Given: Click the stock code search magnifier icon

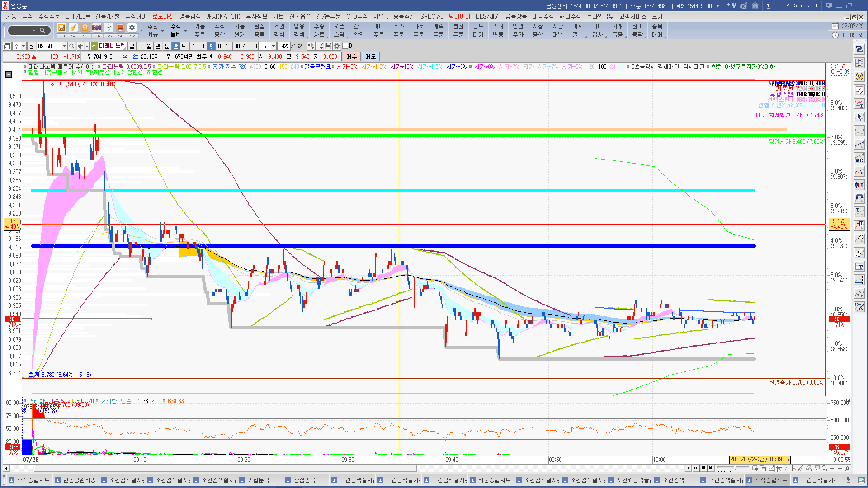Looking at the screenshot, I should point(71,46).
